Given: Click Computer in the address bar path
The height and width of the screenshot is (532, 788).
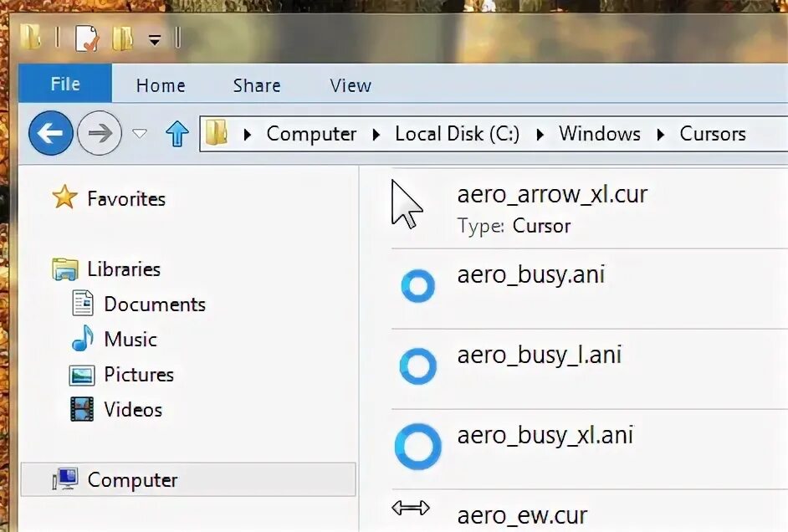Looking at the screenshot, I should pos(311,134).
